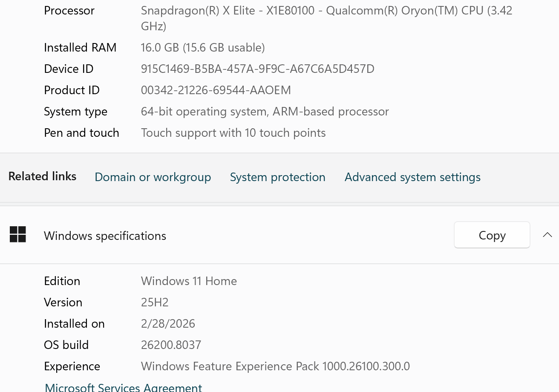Click the Edition value Windows 11 Home
The height and width of the screenshot is (392, 559).
[189, 281]
